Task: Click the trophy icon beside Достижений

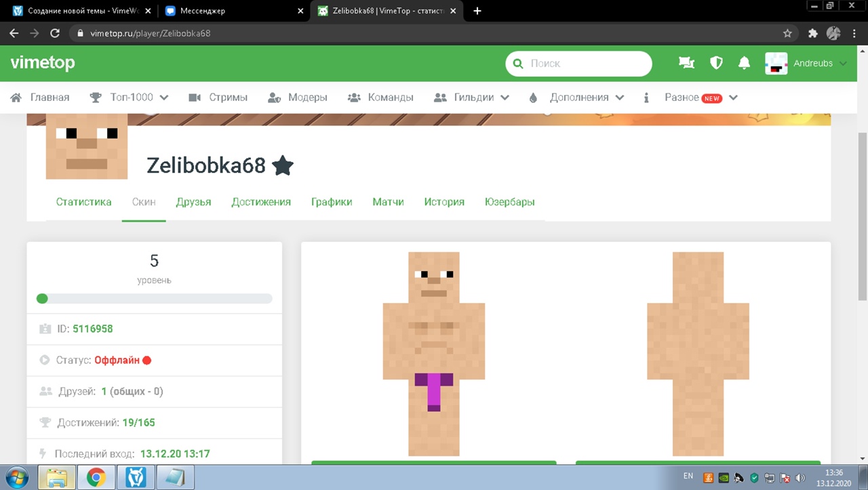Action: [x=45, y=422]
